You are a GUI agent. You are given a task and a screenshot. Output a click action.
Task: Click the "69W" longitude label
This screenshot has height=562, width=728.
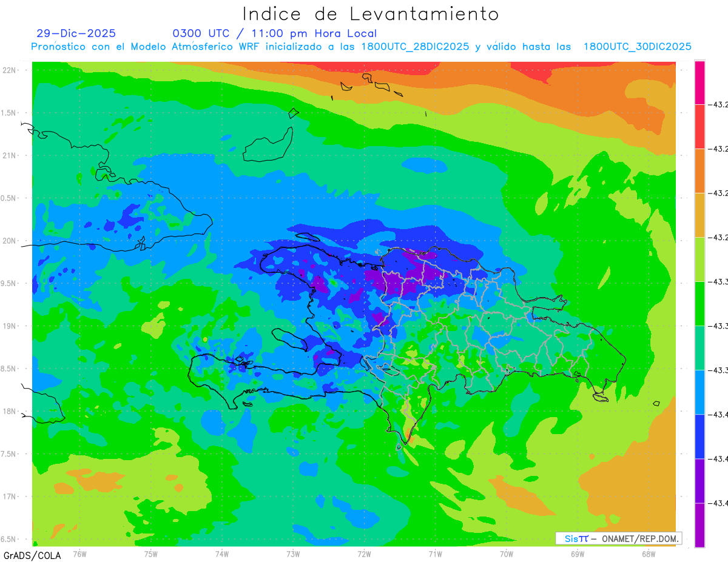point(578,554)
